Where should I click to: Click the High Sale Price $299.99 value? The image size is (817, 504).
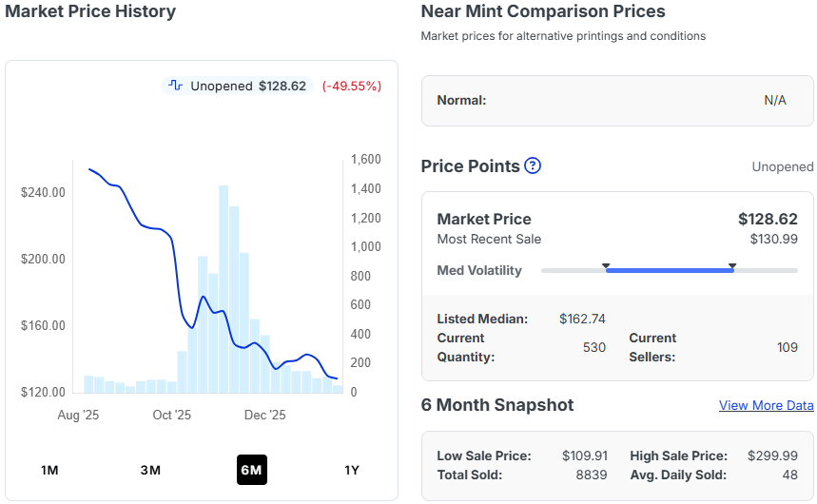pyautogui.click(x=772, y=456)
